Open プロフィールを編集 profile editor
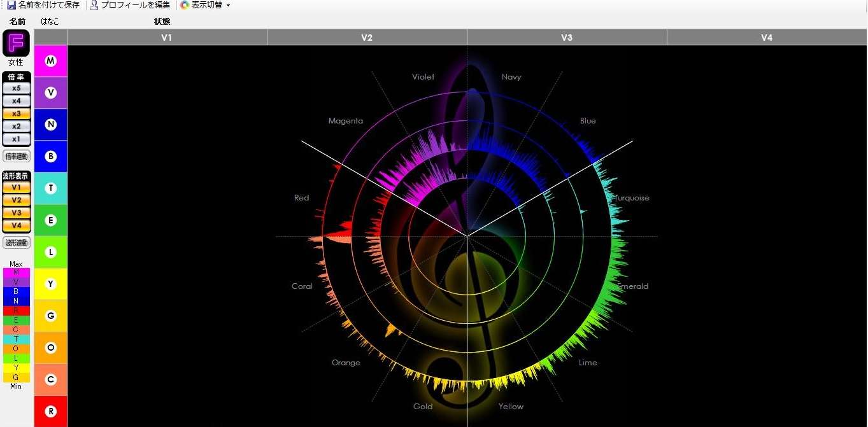868x427 pixels. (130, 5)
